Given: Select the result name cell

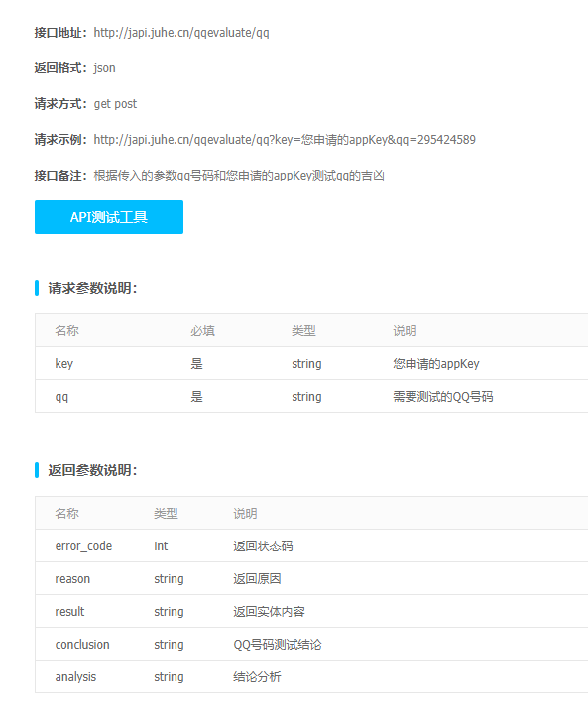Looking at the screenshot, I should [x=69, y=612].
